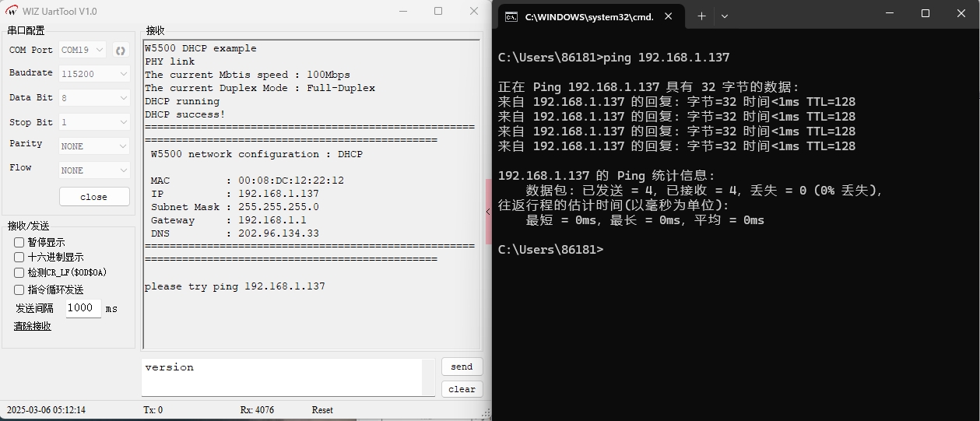Click the close serial port button
Image resolution: width=980 pixels, height=421 pixels.
94,197
